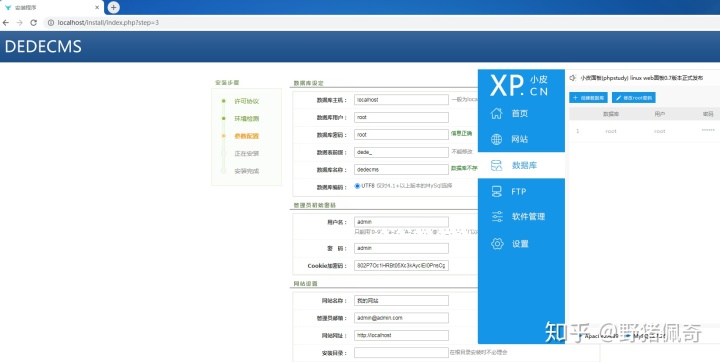
Task: Click the 许可协议 install step
Action: click(247, 101)
